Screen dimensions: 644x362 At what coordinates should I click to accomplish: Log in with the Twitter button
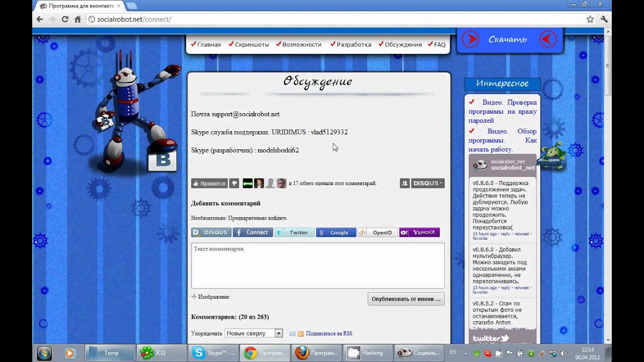[x=295, y=233]
